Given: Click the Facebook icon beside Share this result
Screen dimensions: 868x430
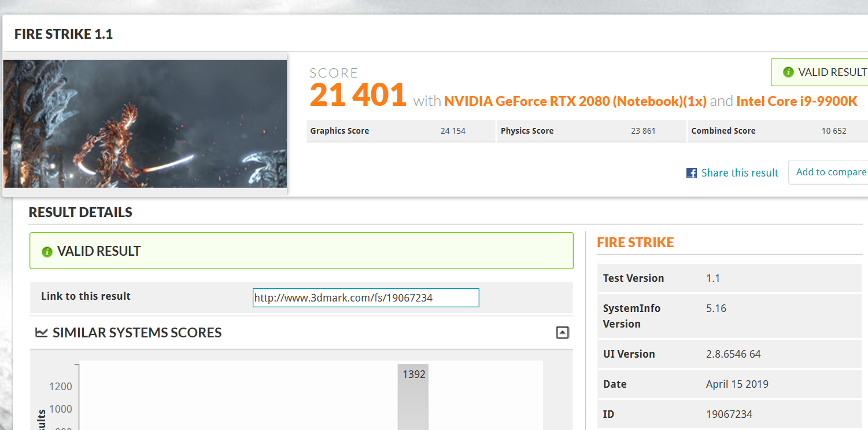Looking at the screenshot, I should coord(691,173).
